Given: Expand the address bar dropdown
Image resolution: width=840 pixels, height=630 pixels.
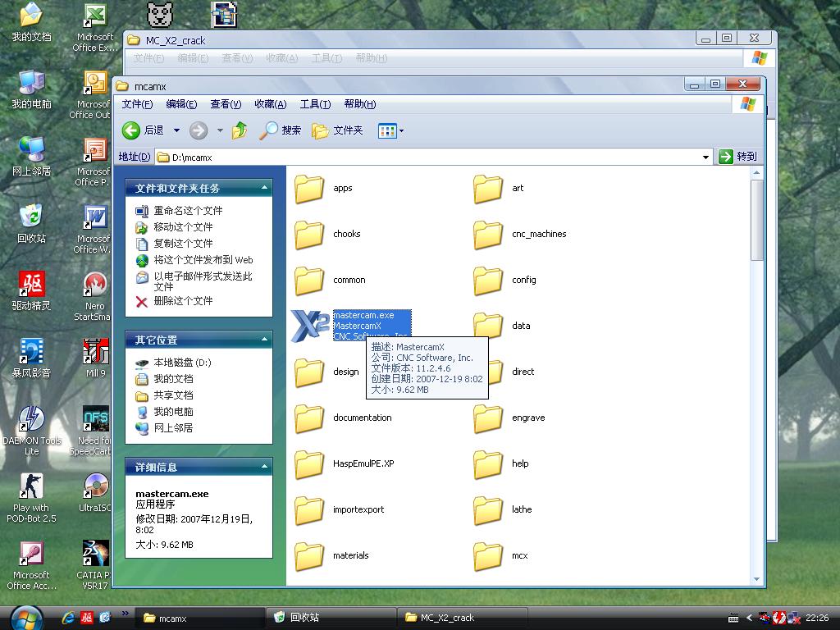Looking at the screenshot, I should click(705, 157).
